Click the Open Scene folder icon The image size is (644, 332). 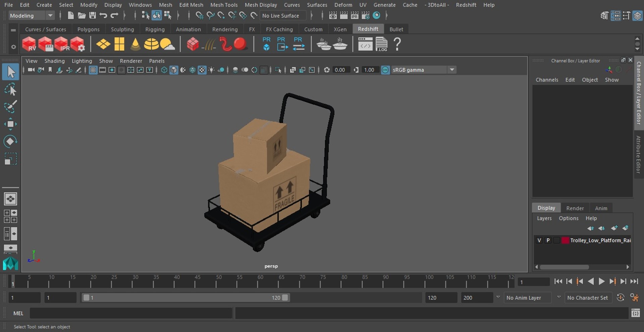(82, 15)
